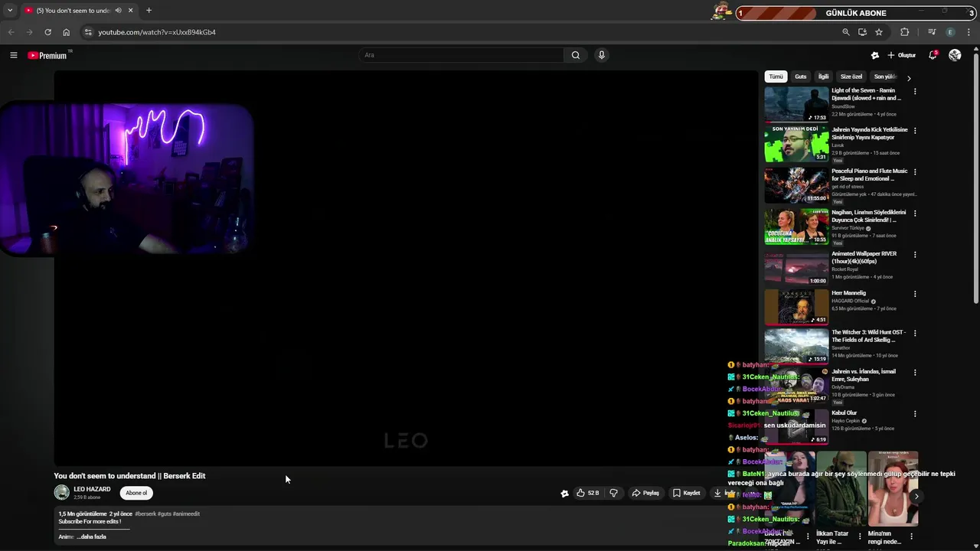This screenshot has width=980, height=551.
Task: Click the sparkle icon beside Oluştur
Action: [x=875, y=55]
